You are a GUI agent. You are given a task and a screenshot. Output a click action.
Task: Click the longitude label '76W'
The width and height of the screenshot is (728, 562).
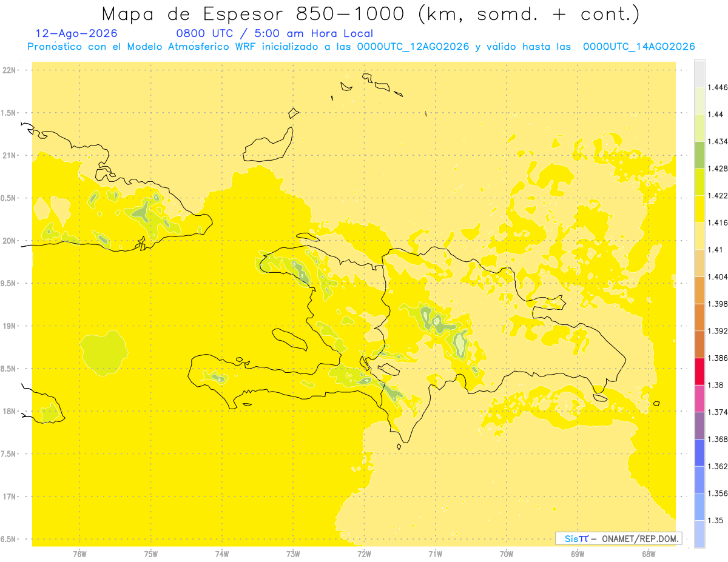click(79, 554)
